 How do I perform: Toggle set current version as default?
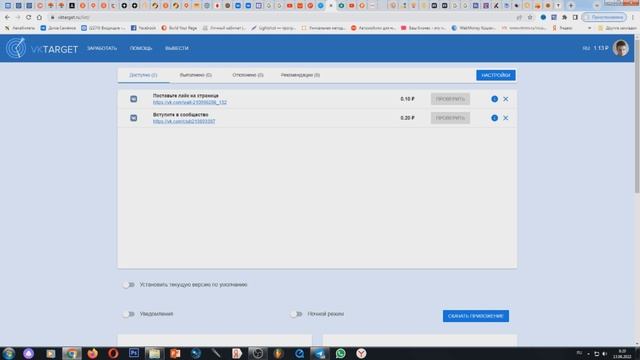pos(129,284)
